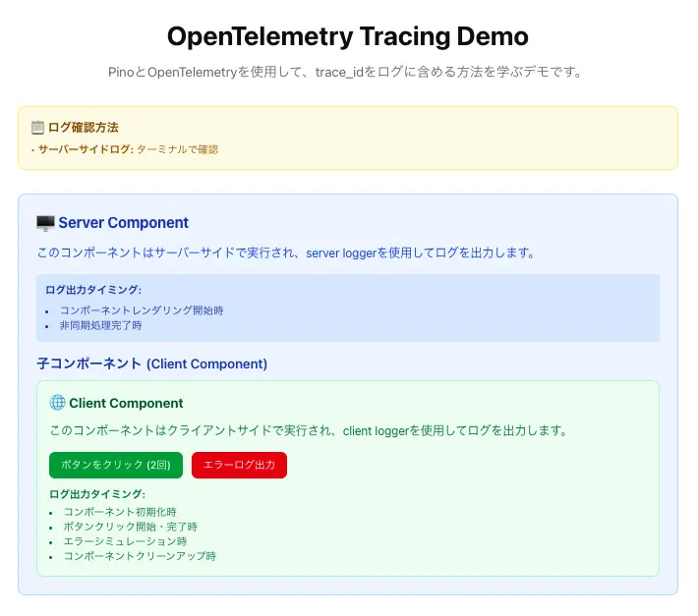The height and width of the screenshot is (616, 698).
Task: Click ログ出力タイミング: label in the blue box
Action: pyautogui.click(x=93, y=290)
